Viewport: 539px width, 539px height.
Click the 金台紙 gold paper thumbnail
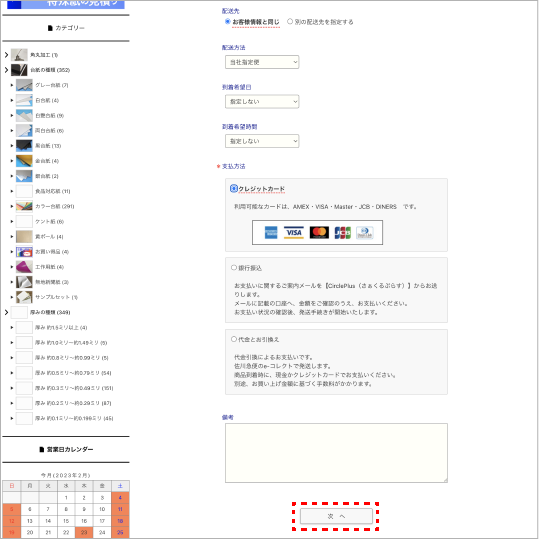24,161
